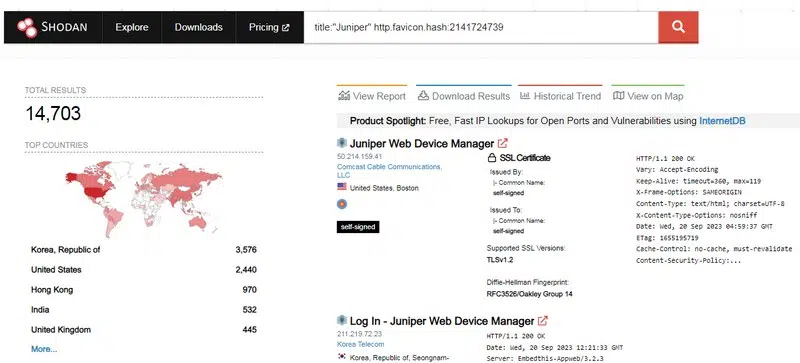Click the Korea flag icon
This screenshot has height=363, width=800.
pyautogui.click(x=342, y=356)
